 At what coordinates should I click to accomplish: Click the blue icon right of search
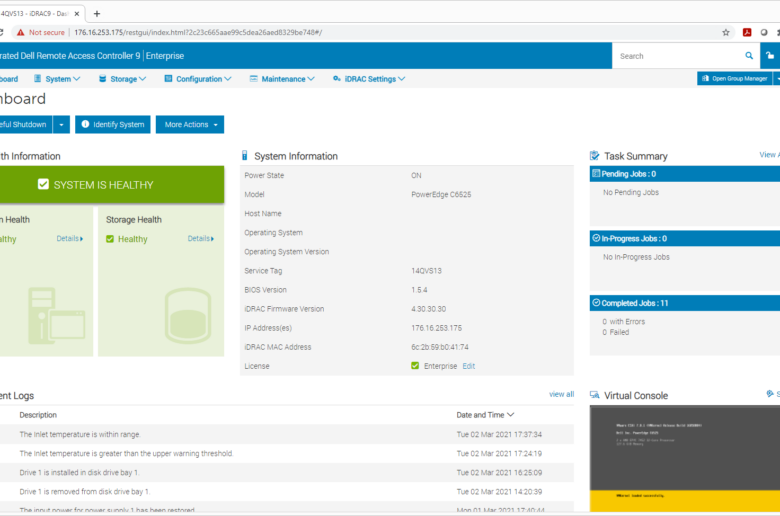point(770,56)
